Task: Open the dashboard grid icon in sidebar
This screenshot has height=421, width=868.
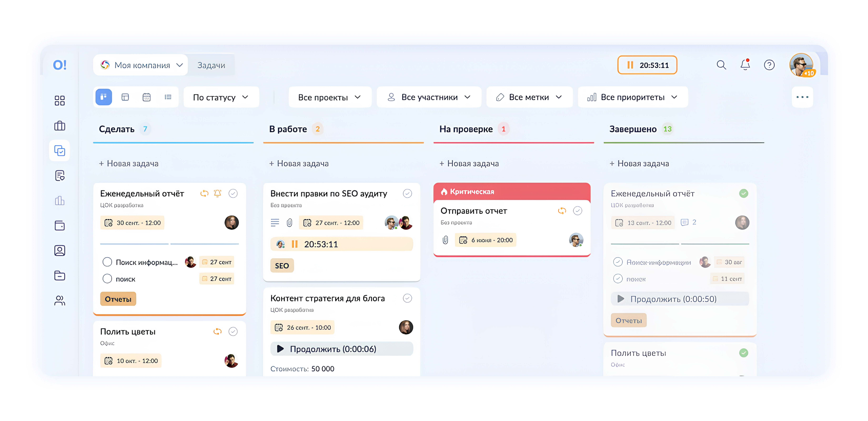Action: [x=60, y=100]
